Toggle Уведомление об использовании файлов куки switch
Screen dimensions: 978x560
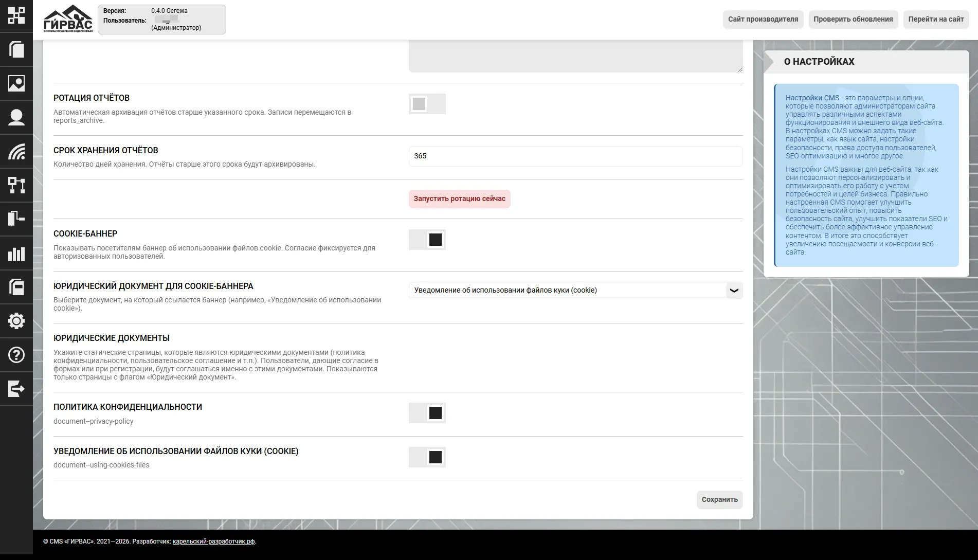(427, 457)
